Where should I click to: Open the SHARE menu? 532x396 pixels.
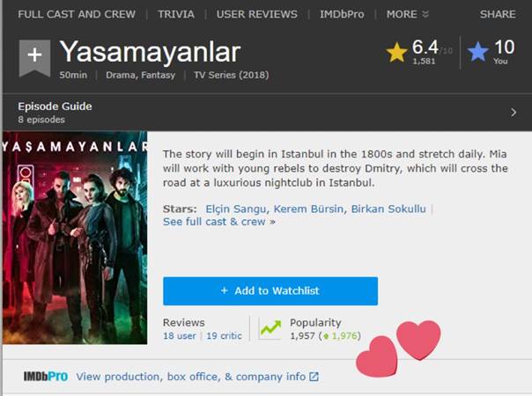click(x=498, y=14)
